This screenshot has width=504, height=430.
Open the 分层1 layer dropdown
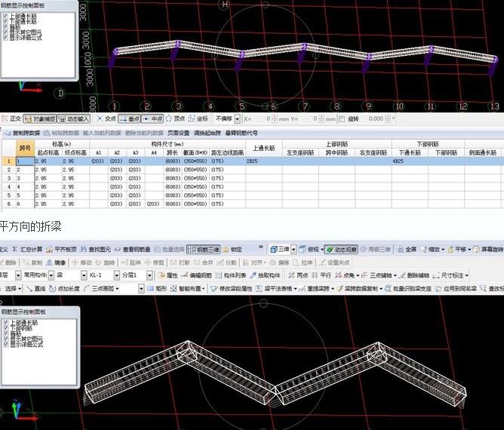[149, 275]
